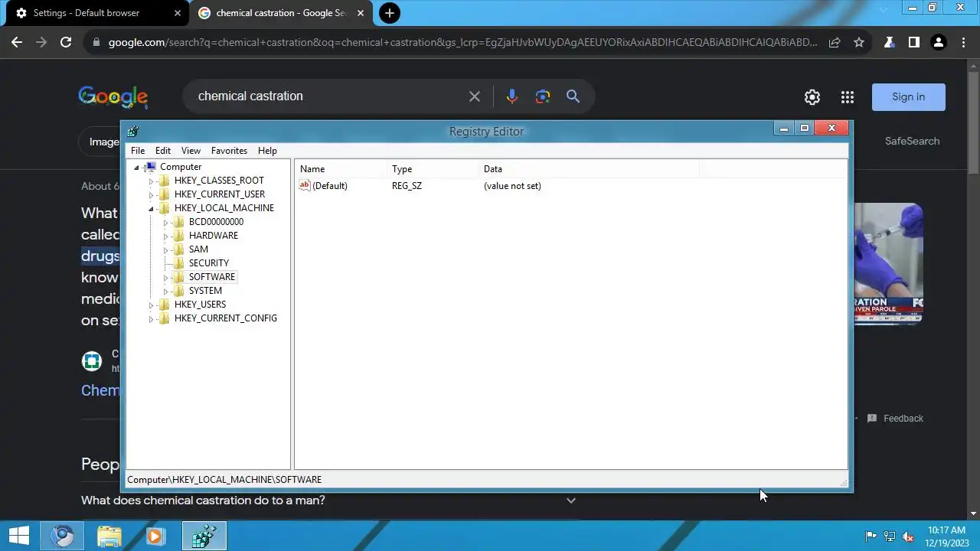Expand the HARDWARE key arrow
The height and width of the screenshot is (551, 980).
(x=165, y=236)
